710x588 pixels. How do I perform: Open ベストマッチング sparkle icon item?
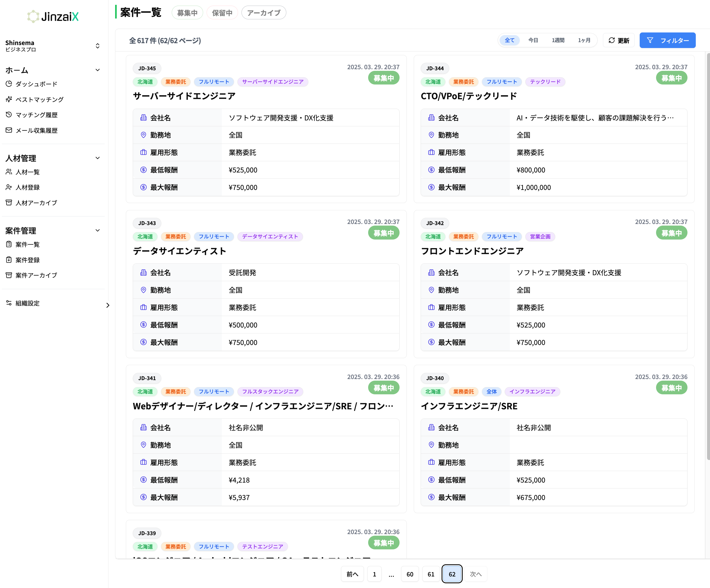[x=9, y=99]
